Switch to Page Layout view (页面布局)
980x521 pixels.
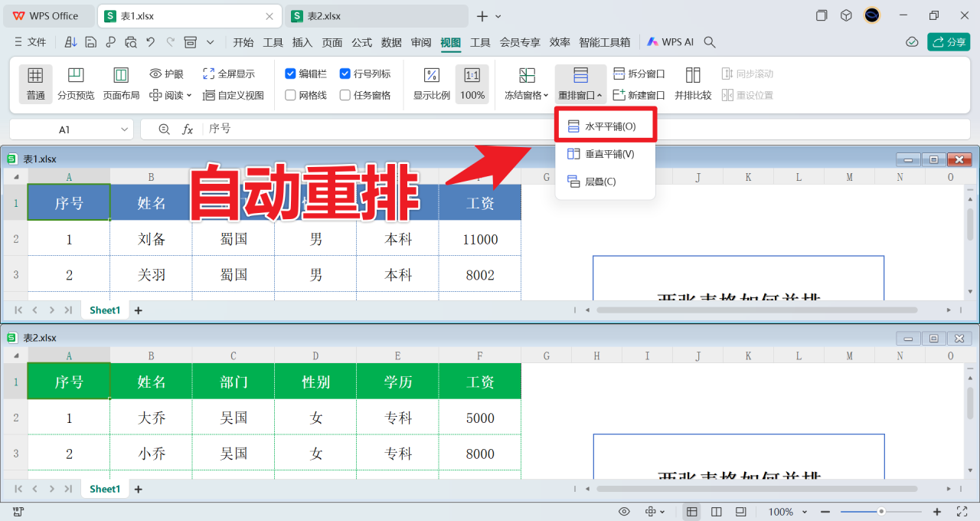point(121,84)
